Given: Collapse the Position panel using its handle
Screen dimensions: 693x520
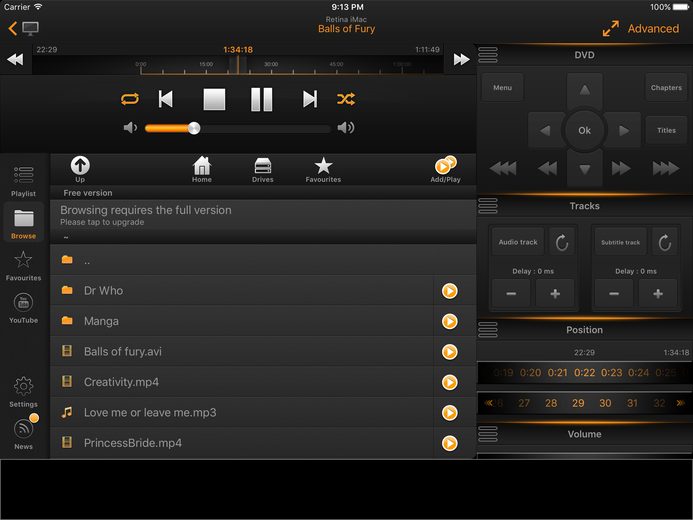Looking at the screenshot, I should [488, 330].
